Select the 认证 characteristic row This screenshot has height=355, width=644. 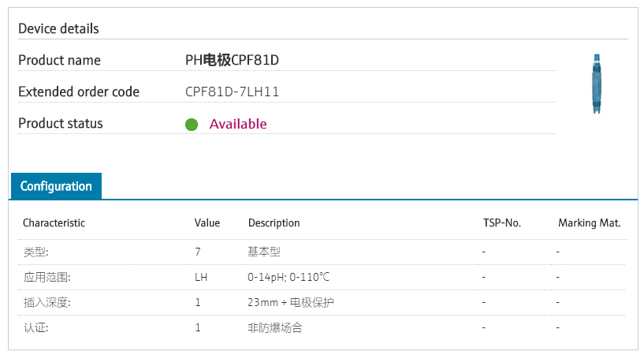322,328
